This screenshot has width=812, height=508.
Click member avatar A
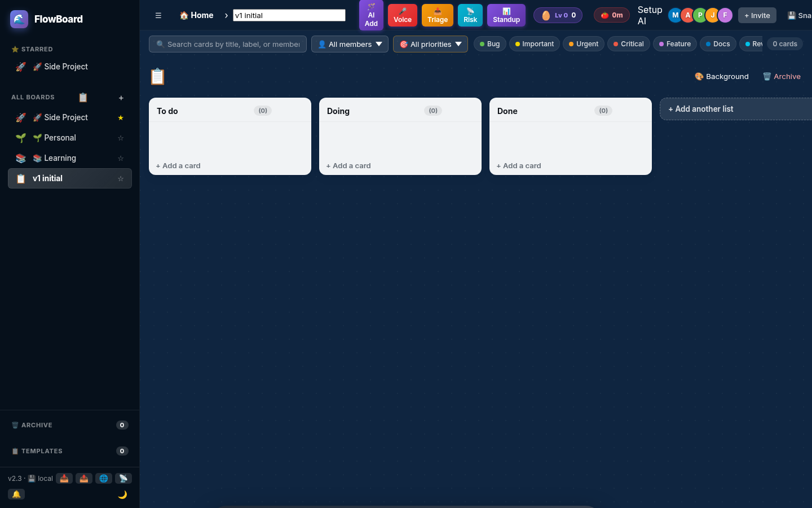click(x=687, y=15)
